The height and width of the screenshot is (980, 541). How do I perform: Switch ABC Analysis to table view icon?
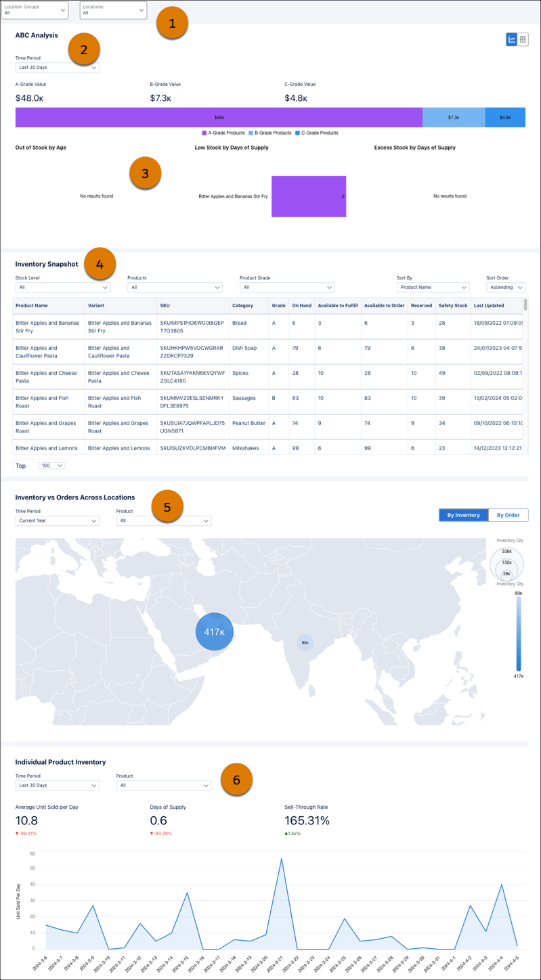tap(523, 40)
